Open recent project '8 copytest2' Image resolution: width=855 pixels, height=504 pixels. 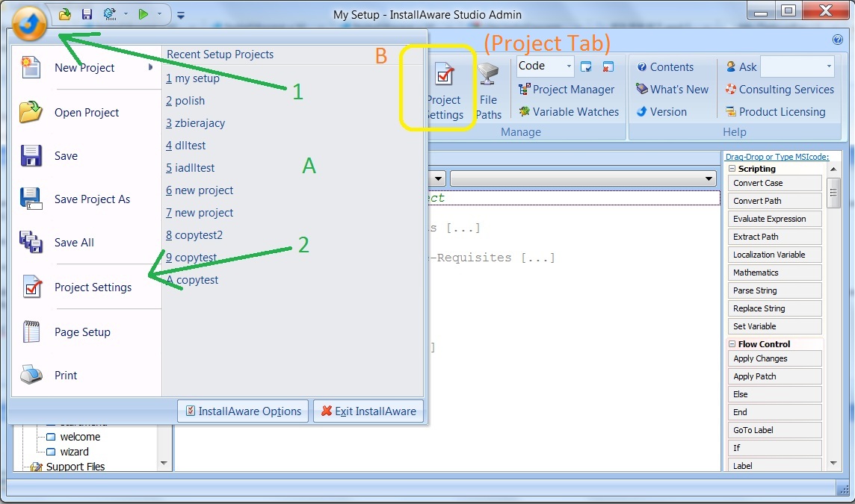pyautogui.click(x=194, y=235)
